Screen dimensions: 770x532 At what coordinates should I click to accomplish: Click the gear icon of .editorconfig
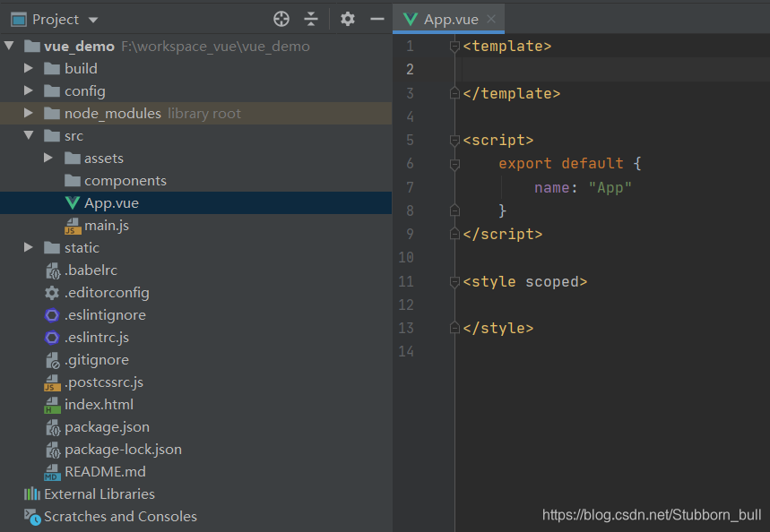pos(52,293)
